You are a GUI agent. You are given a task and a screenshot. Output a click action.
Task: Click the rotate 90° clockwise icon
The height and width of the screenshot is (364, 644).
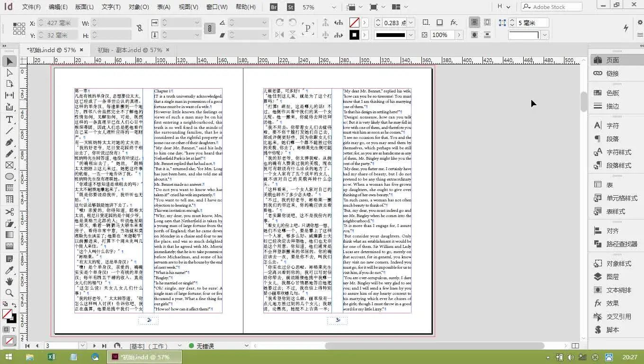click(280, 23)
